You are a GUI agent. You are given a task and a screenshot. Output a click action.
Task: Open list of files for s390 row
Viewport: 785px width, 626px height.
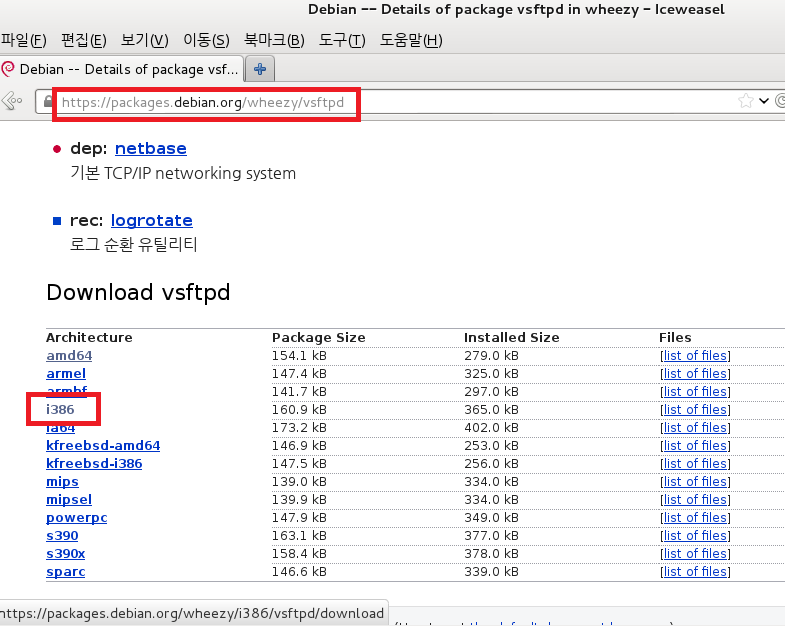695,536
